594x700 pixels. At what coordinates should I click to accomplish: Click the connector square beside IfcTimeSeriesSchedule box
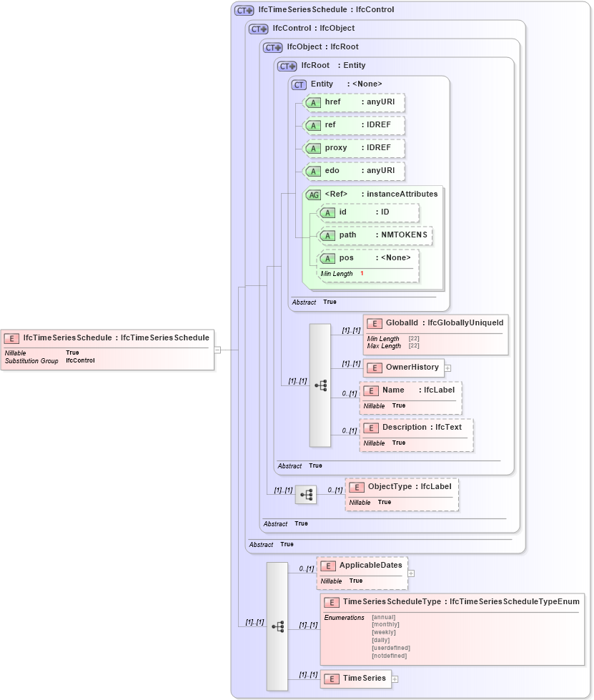pyautogui.click(x=219, y=350)
